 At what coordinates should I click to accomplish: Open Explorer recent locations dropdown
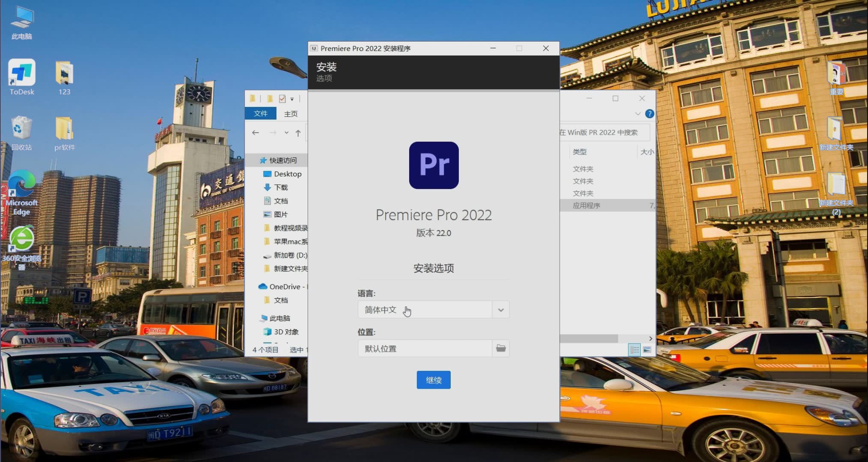point(286,133)
